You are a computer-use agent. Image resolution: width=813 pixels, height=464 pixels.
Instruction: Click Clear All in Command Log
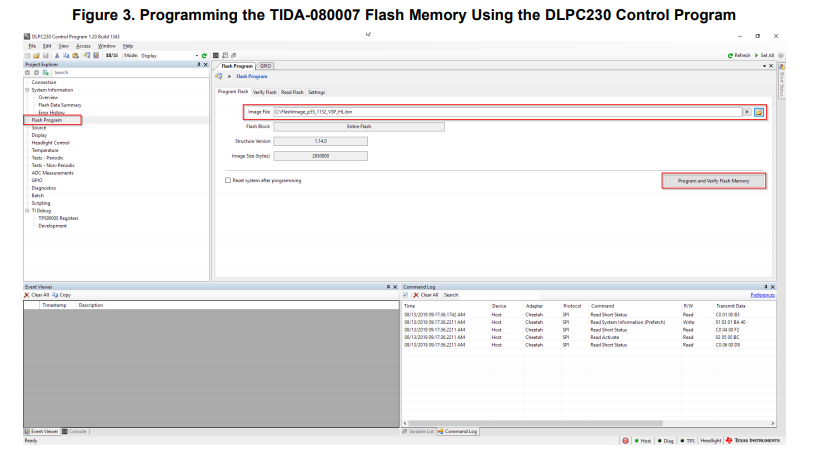coord(426,295)
